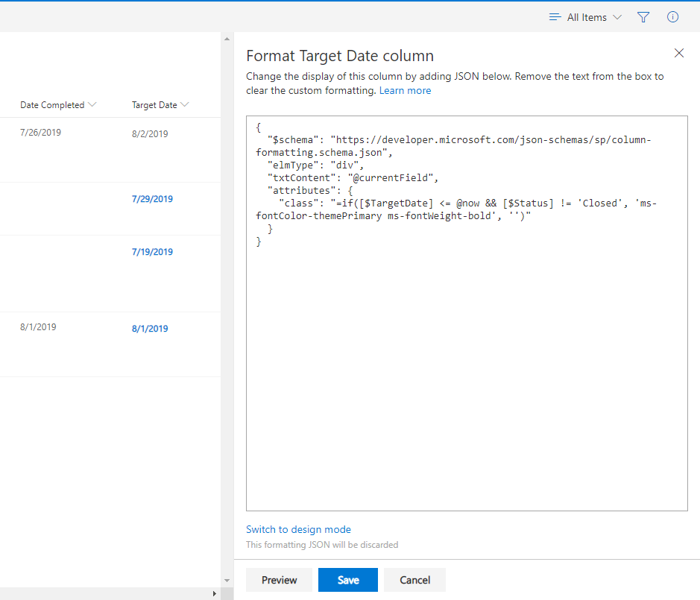
Task: Open the filter pane icon
Action: coord(643,17)
